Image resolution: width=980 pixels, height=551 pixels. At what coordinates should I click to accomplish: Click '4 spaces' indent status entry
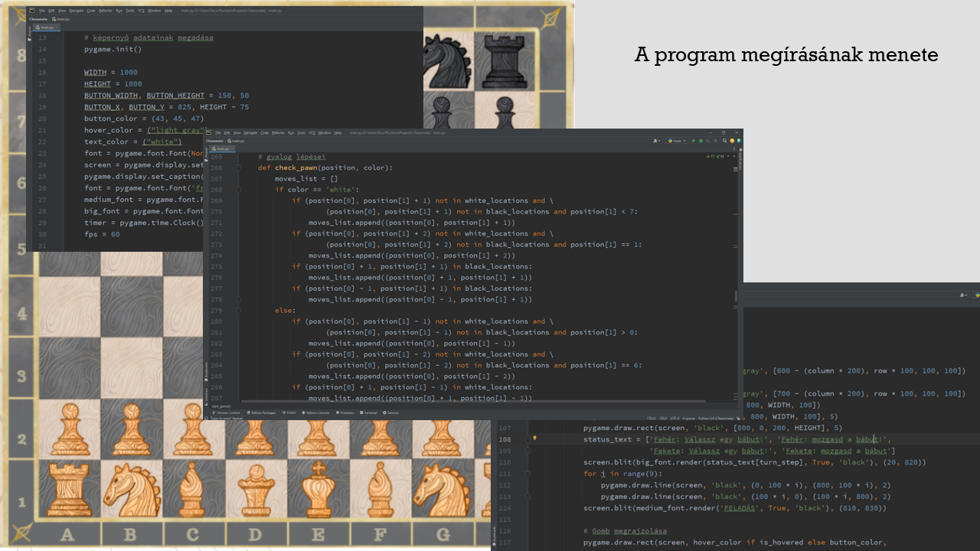[x=688, y=419]
